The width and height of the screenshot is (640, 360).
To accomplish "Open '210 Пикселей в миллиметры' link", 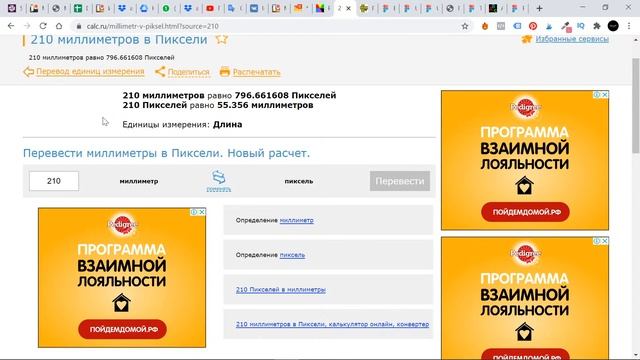I will coord(280,289).
